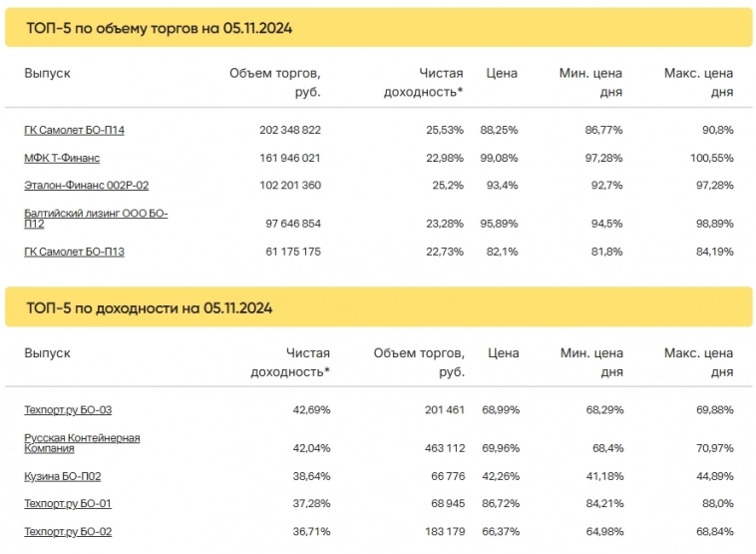756x554 pixels.
Task: Click the Мин. цена дня header in the second table
Action: click(591, 362)
